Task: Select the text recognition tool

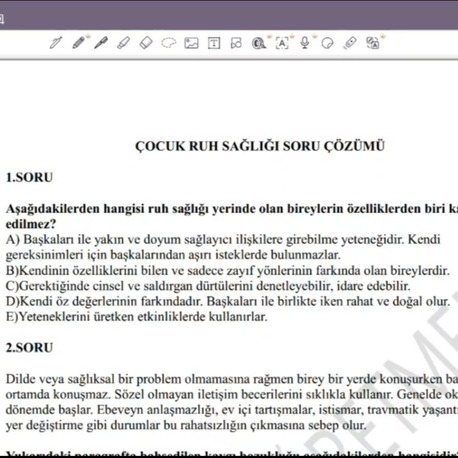Action: coord(282,43)
